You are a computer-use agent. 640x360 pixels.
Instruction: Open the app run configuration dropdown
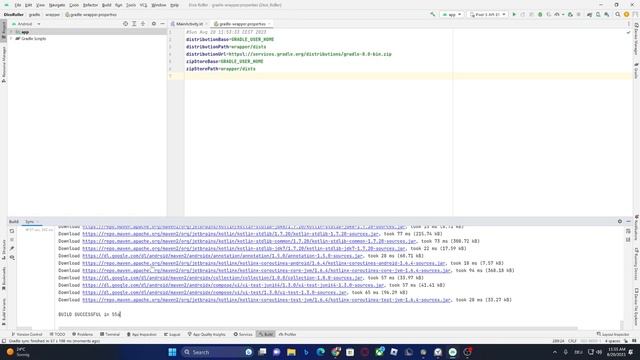[451, 15]
